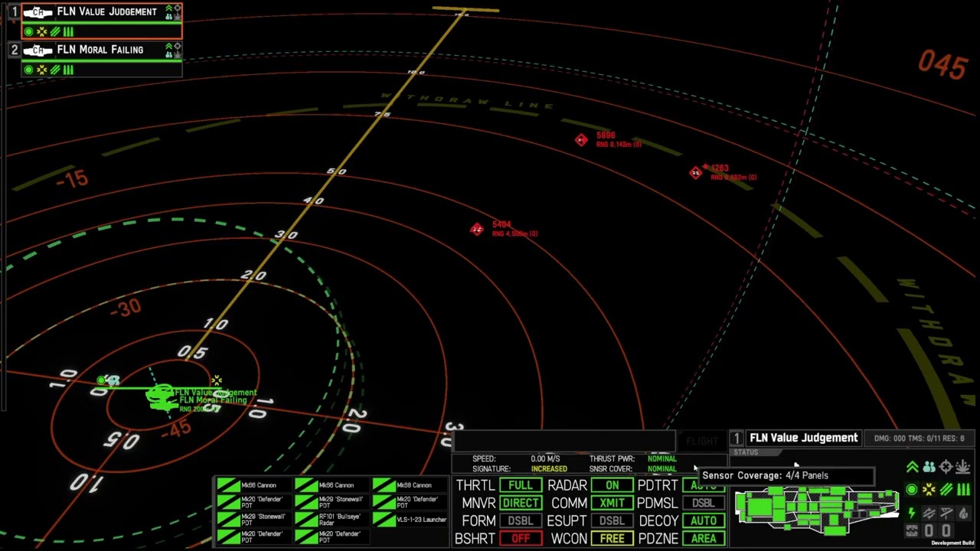Click the green bullets ammo icon in the status panel

(963, 490)
